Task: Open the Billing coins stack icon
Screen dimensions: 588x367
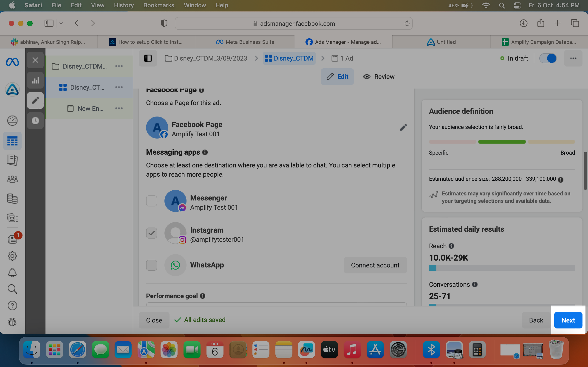Action: coord(12,199)
